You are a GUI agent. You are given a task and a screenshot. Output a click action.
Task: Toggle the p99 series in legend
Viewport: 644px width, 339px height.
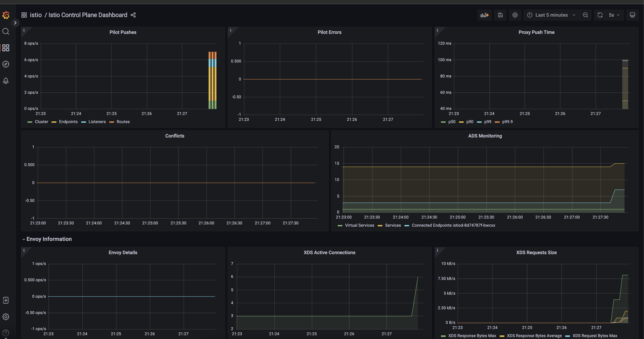pyautogui.click(x=488, y=122)
